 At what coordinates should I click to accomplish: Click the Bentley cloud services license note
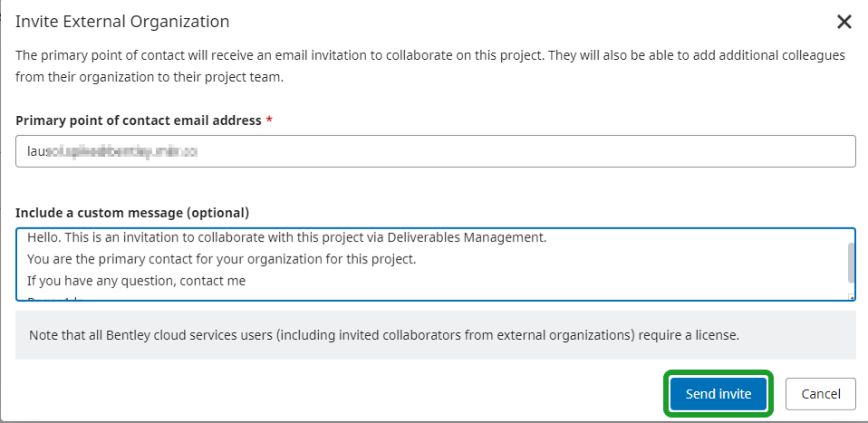(384, 335)
